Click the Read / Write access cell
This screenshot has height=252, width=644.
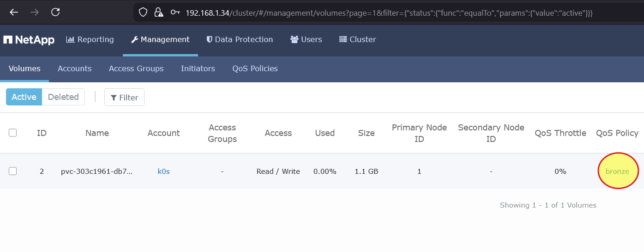[278, 172]
